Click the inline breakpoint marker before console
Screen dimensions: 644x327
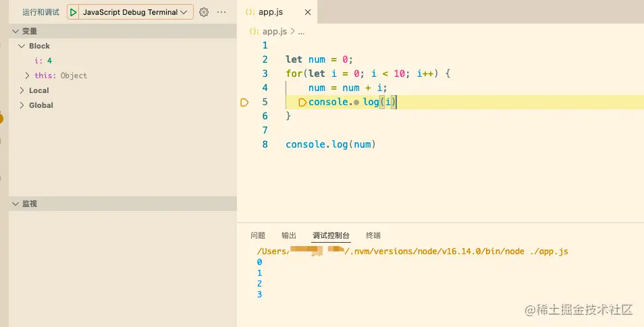(302, 102)
